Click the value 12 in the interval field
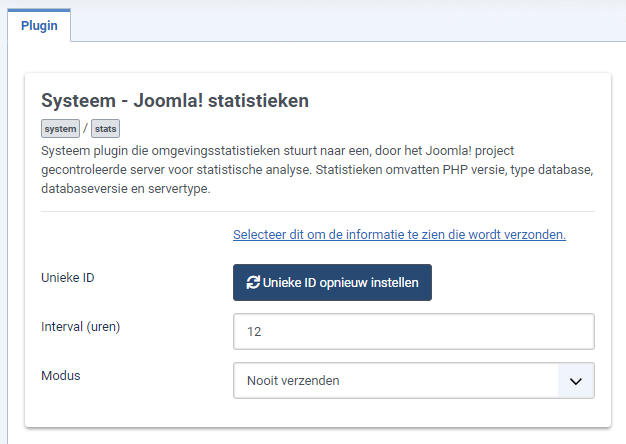The height and width of the screenshot is (444, 626). (x=254, y=331)
